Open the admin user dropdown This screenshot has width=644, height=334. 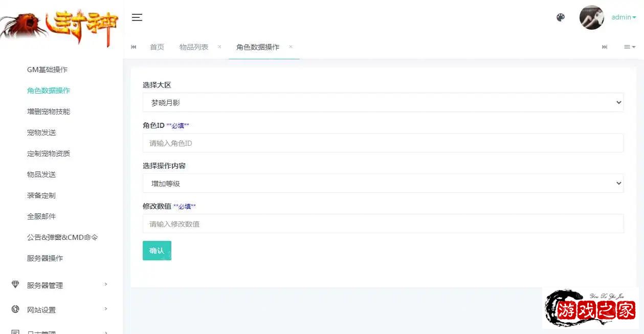(x=624, y=17)
